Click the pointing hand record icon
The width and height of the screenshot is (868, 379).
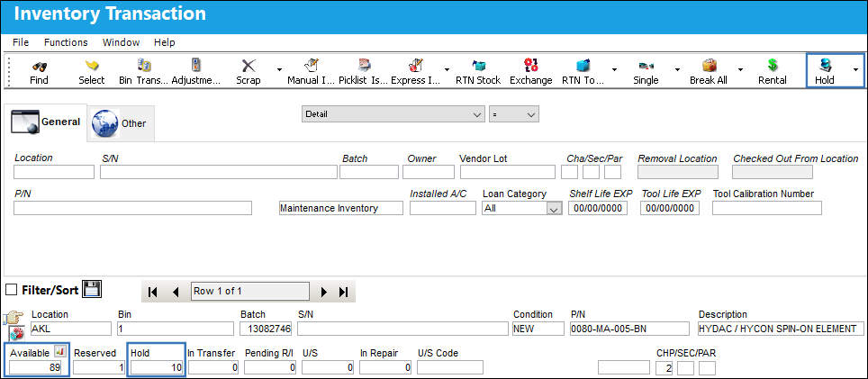click(x=14, y=318)
